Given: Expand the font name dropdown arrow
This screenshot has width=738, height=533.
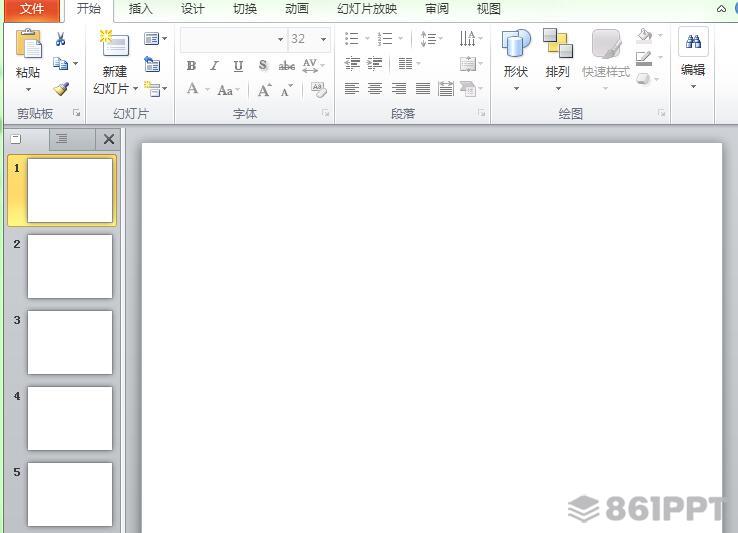Looking at the screenshot, I should point(281,39).
